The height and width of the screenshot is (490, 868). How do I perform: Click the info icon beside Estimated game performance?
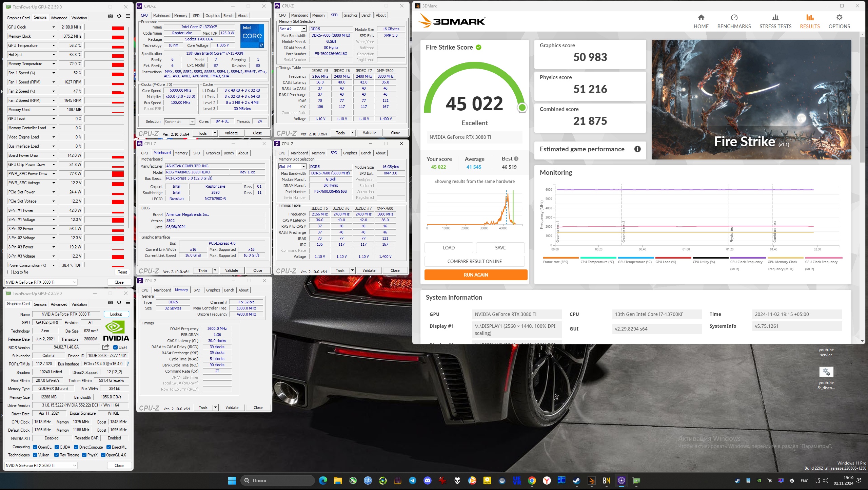tap(637, 149)
